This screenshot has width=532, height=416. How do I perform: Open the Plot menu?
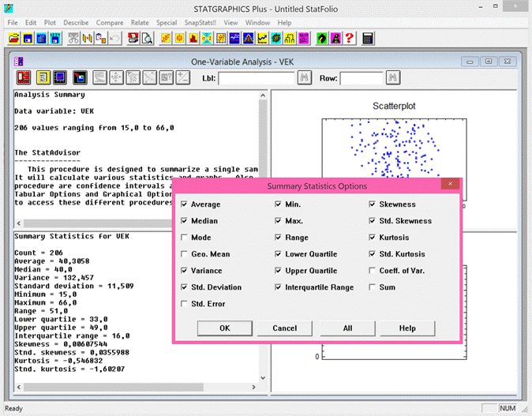(x=50, y=23)
